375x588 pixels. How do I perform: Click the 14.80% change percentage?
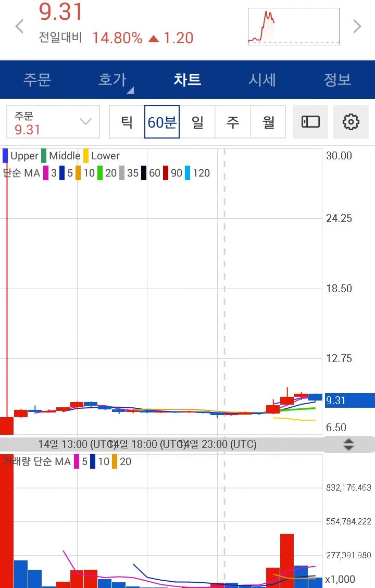pyautogui.click(x=117, y=38)
